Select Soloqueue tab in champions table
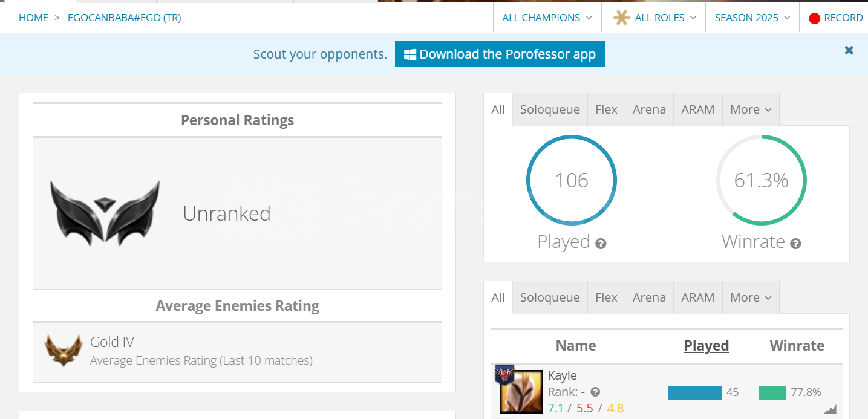Viewport: 868px width, 419px height. (550, 297)
